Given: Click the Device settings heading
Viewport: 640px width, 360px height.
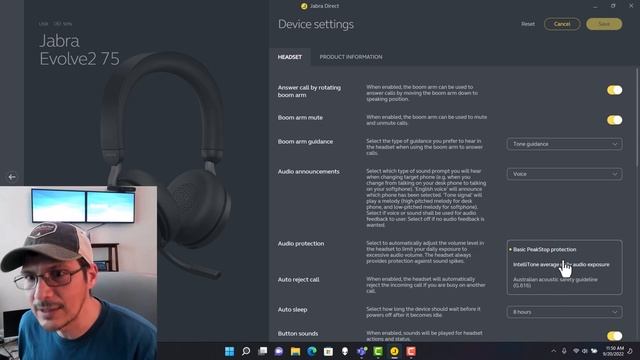Looking at the screenshot, I should pyautogui.click(x=316, y=24).
